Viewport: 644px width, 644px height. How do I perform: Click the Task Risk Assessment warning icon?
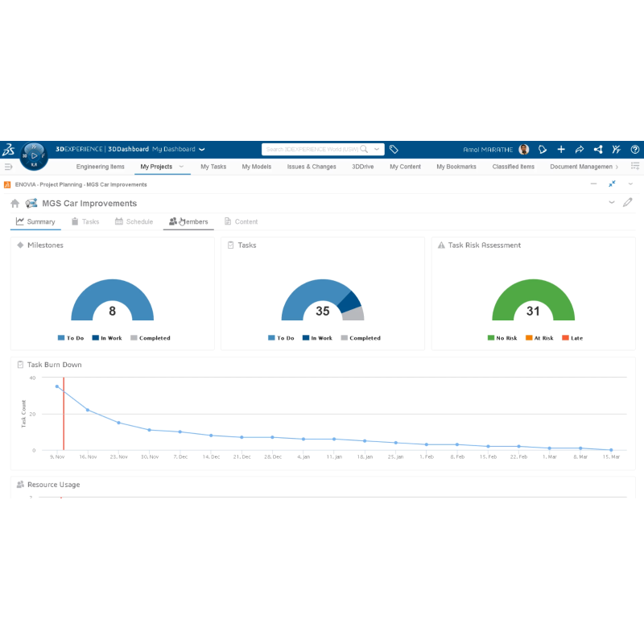[x=441, y=246]
